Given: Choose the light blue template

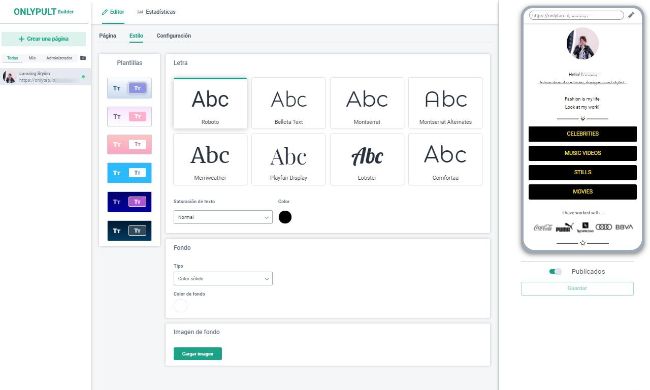Looking at the screenshot, I should pyautogui.click(x=129, y=173).
